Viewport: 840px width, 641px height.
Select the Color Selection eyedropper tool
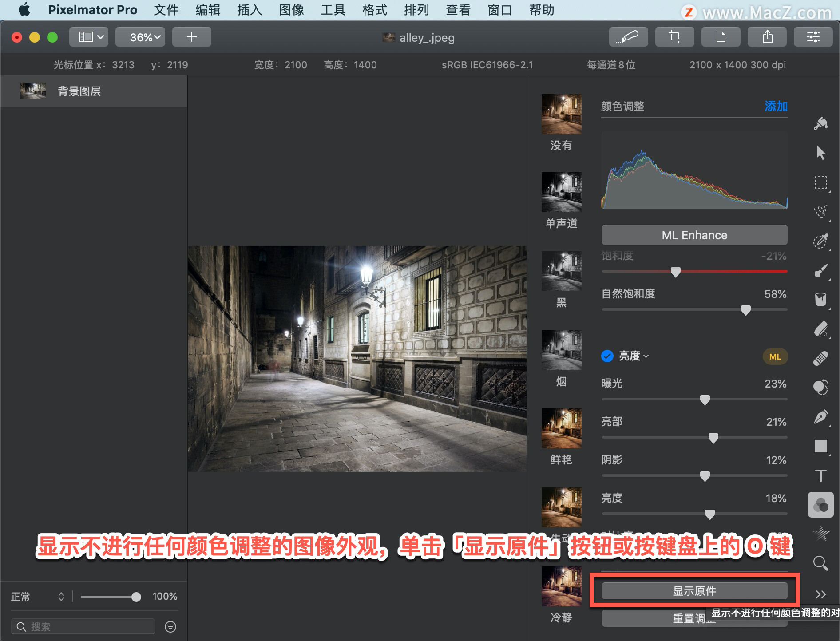click(821, 241)
